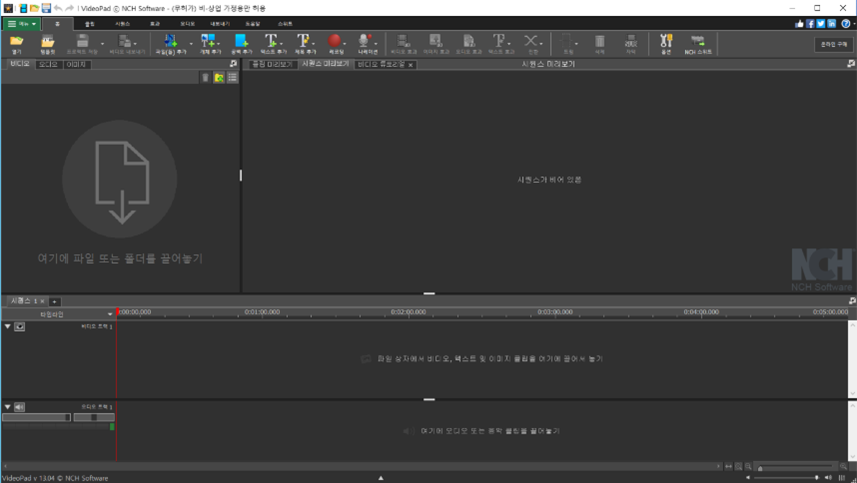Open the main Menu (메뉴) dropdown
This screenshot has width=857, height=483.
[21, 24]
